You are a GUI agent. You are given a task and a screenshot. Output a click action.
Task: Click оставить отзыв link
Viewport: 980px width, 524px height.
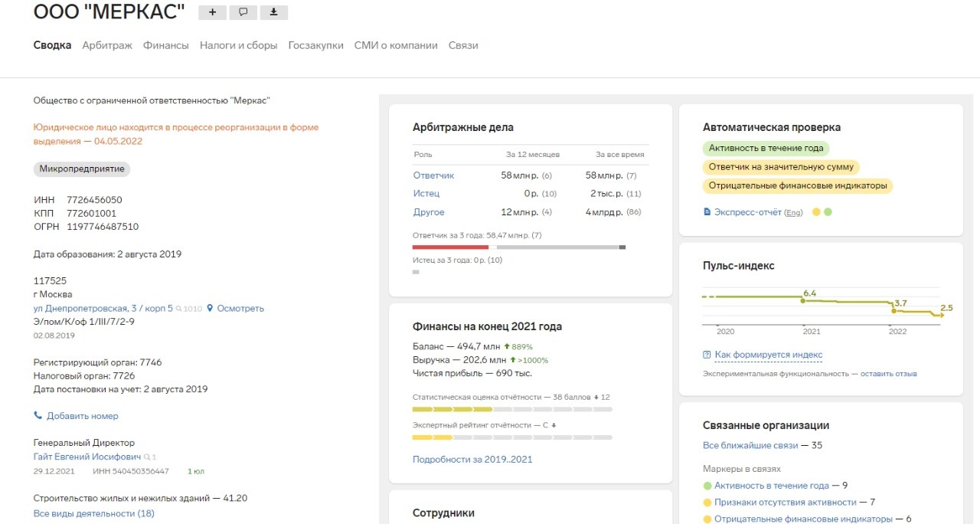[x=889, y=374]
